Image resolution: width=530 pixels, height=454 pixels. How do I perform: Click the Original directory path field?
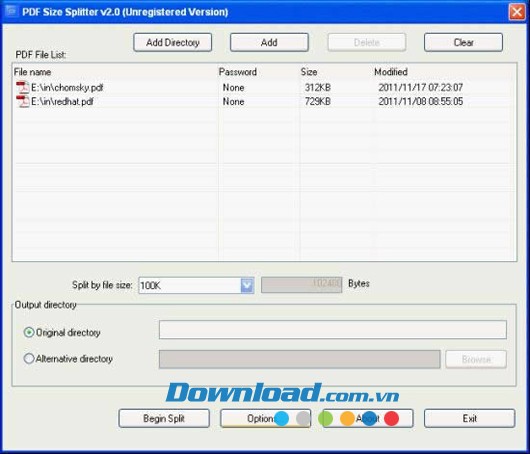coord(333,330)
